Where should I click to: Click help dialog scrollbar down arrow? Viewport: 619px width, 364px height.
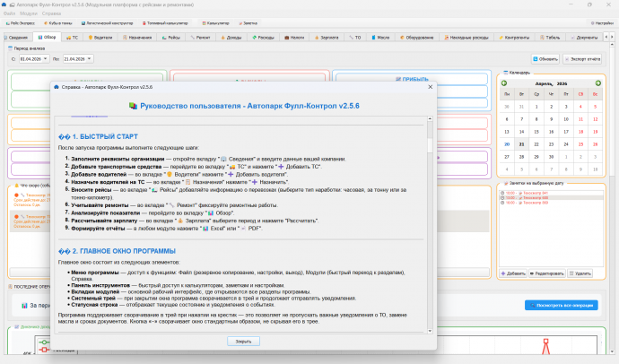[x=430, y=331]
